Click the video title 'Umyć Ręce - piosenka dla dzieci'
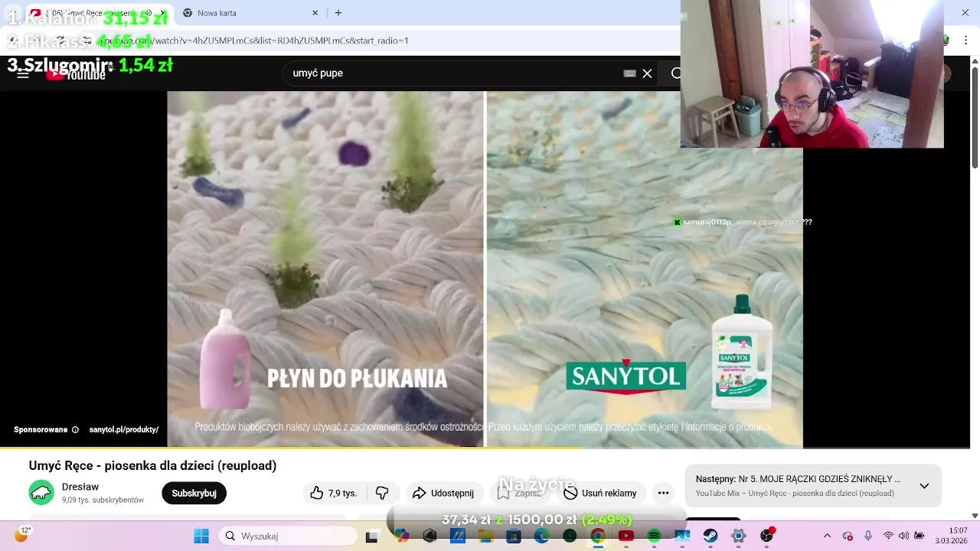The image size is (980, 551). coord(152,465)
